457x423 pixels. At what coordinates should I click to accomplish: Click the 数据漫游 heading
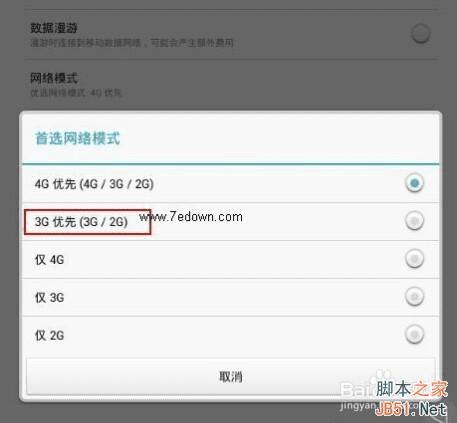(x=54, y=28)
